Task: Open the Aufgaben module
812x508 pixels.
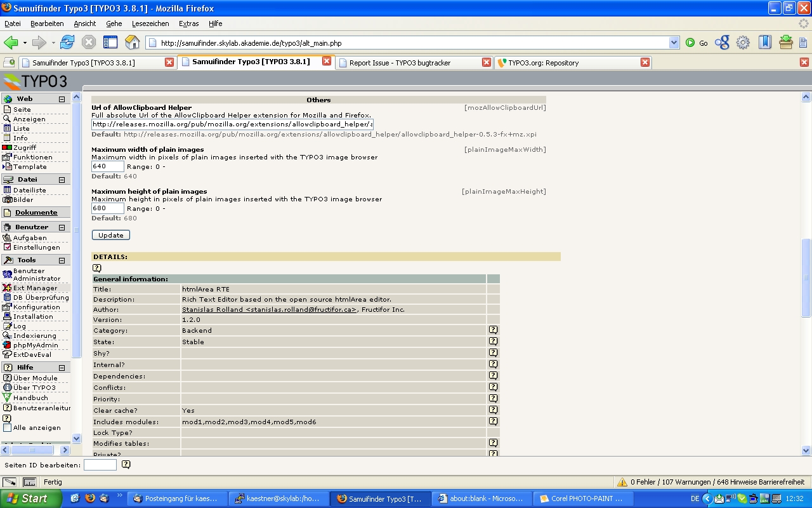Action: click(x=30, y=237)
